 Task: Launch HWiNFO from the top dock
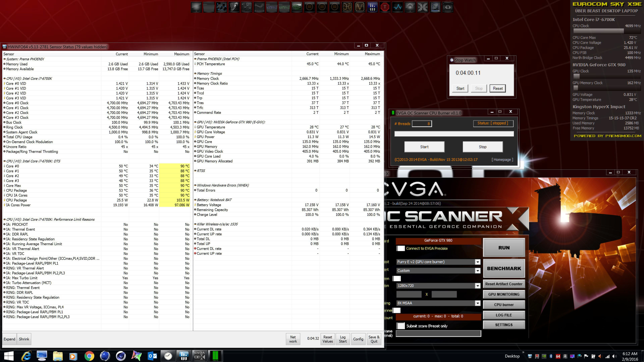[372, 7]
